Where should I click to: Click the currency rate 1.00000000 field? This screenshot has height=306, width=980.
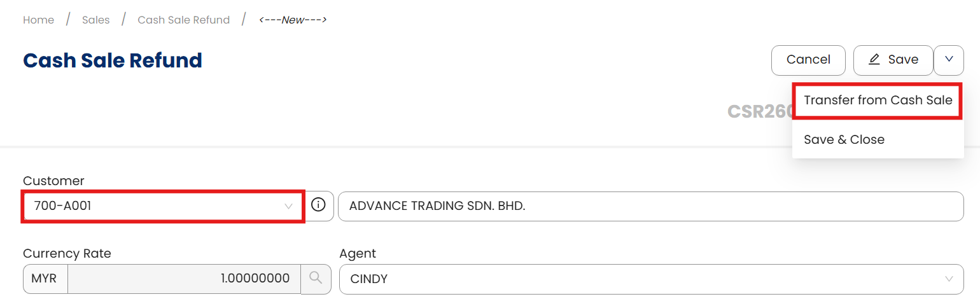[x=183, y=279]
